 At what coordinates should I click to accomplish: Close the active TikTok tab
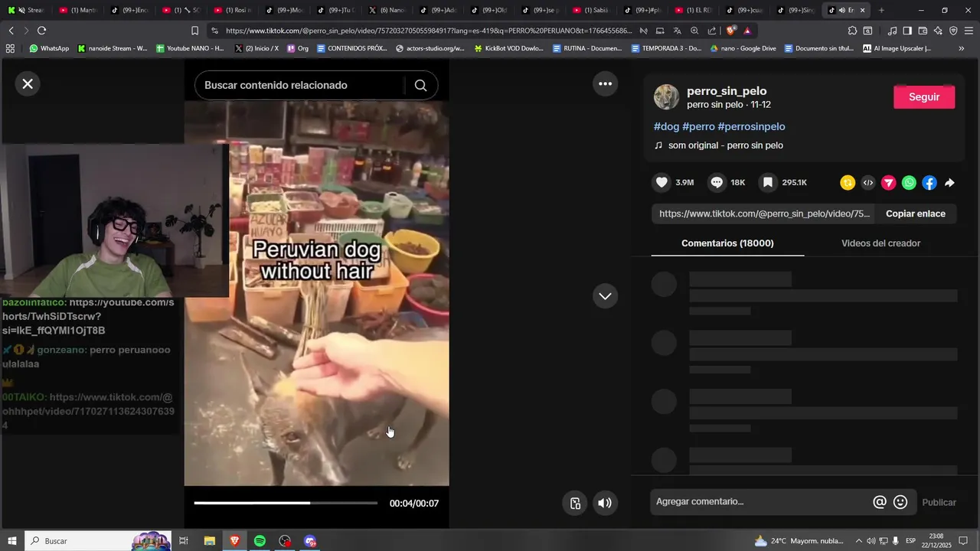click(x=863, y=10)
